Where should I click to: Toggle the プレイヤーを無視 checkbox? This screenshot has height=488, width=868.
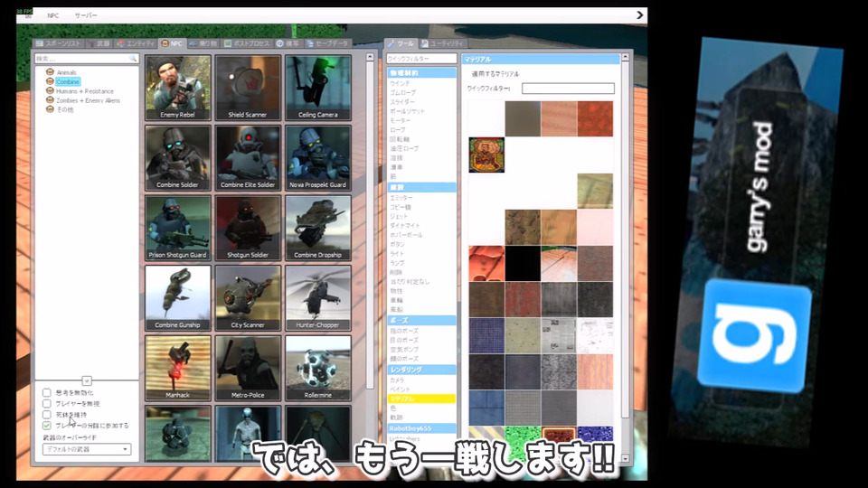click(47, 404)
